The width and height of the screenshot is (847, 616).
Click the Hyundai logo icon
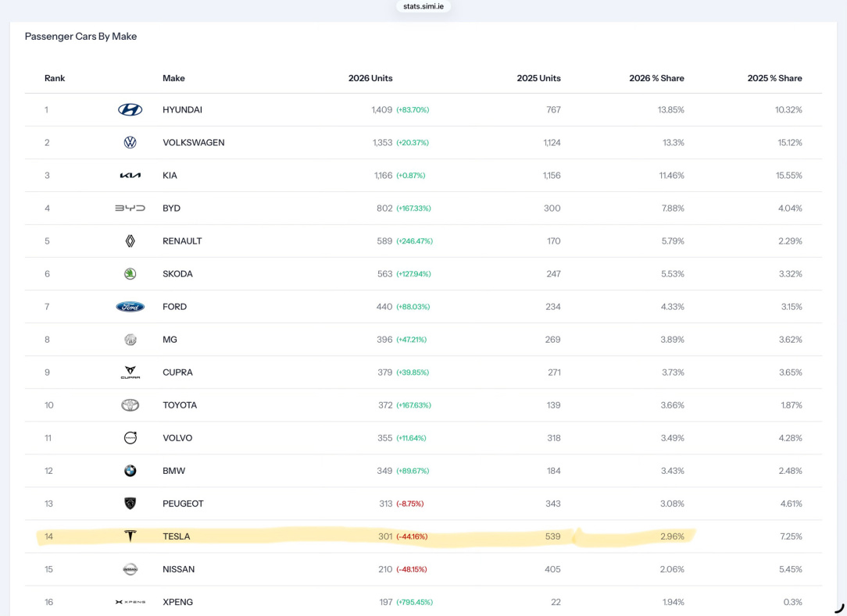[130, 109]
